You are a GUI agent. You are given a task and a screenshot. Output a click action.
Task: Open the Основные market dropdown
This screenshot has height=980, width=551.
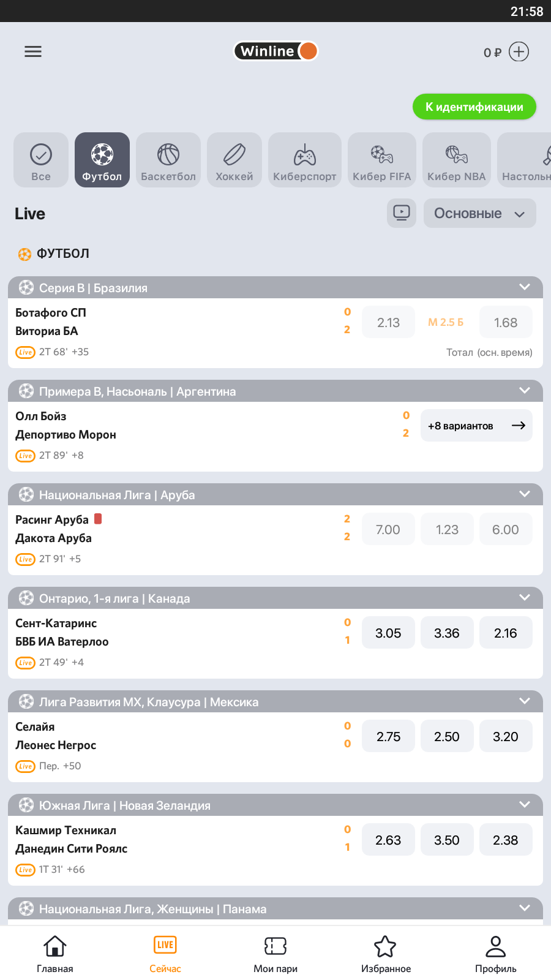(x=479, y=213)
